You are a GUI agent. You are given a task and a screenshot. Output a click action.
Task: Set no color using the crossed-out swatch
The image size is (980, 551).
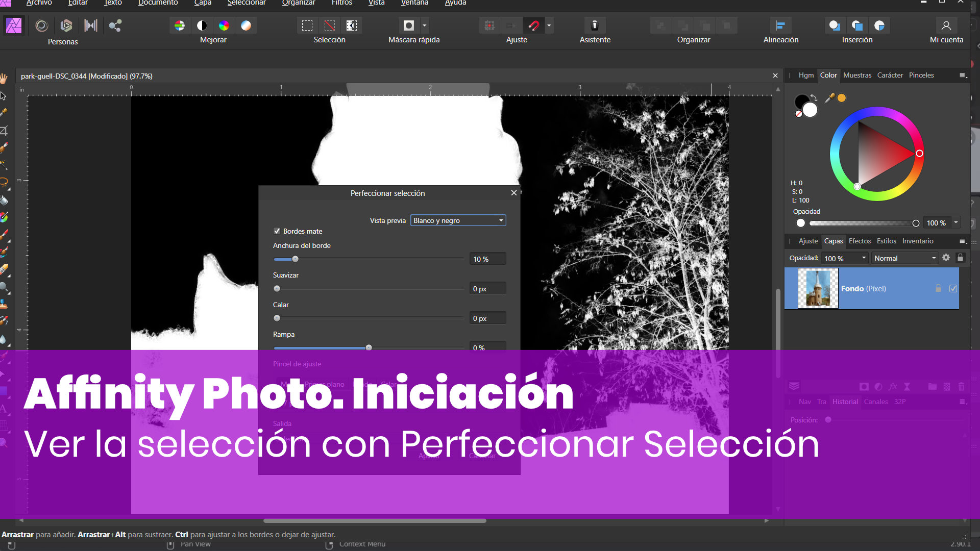click(799, 114)
